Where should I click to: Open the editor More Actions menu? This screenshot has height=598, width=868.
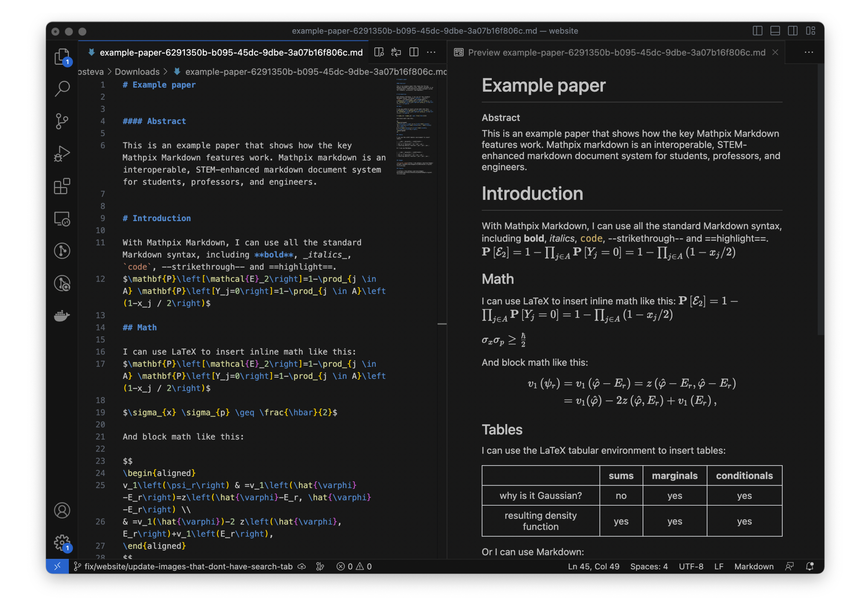(x=431, y=52)
